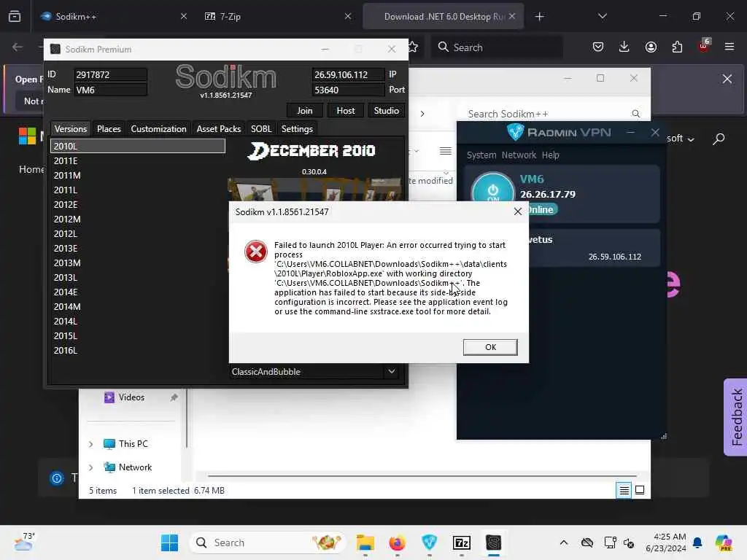
Task: Open the Pocket save icon
Action: click(598, 47)
